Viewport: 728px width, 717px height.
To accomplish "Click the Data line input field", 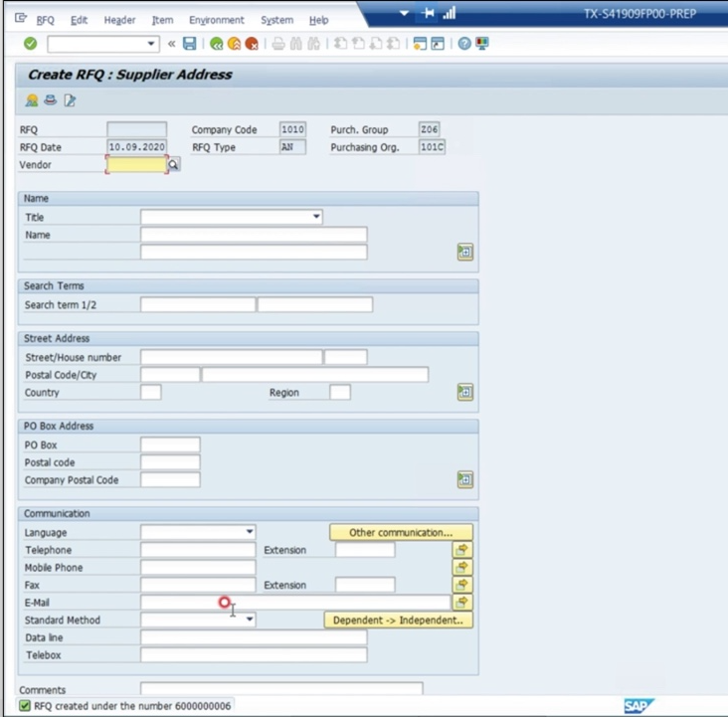I will coord(254,637).
